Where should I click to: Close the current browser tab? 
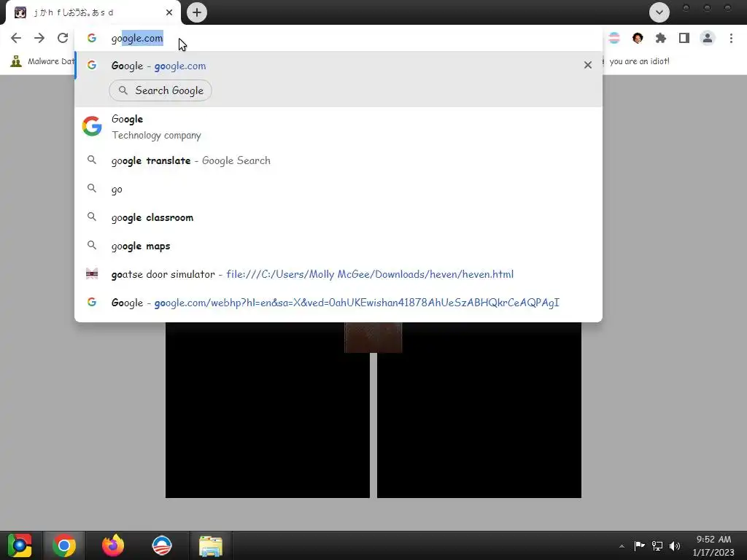pos(169,12)
